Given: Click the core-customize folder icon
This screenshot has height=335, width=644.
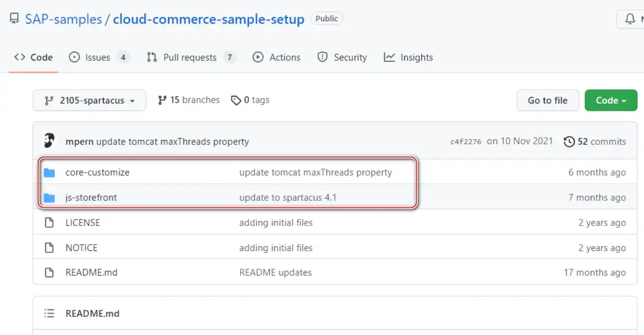Looking at the screenshot, I should tap(49, 173).
